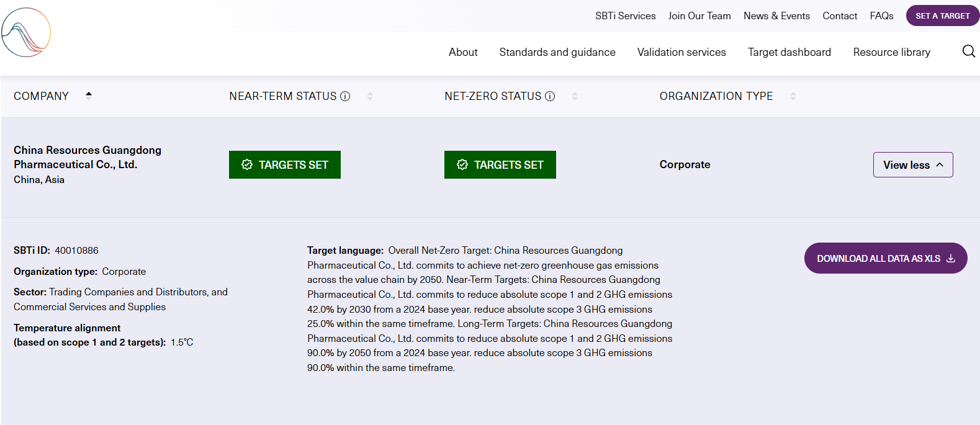
Task: Go to the Target dashboard page
Action: (789, 52)
